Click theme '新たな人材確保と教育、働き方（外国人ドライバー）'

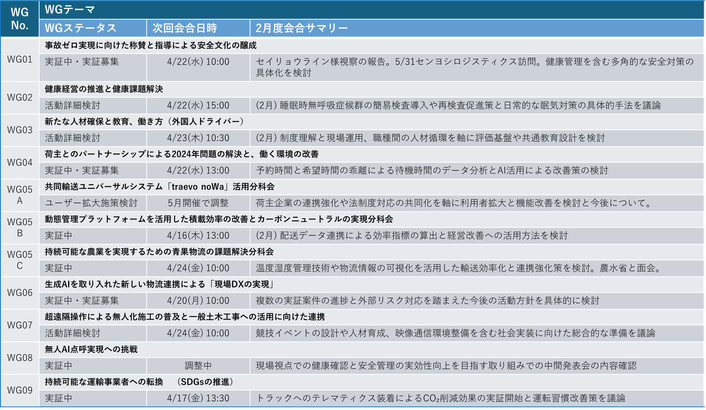point(146,122)
